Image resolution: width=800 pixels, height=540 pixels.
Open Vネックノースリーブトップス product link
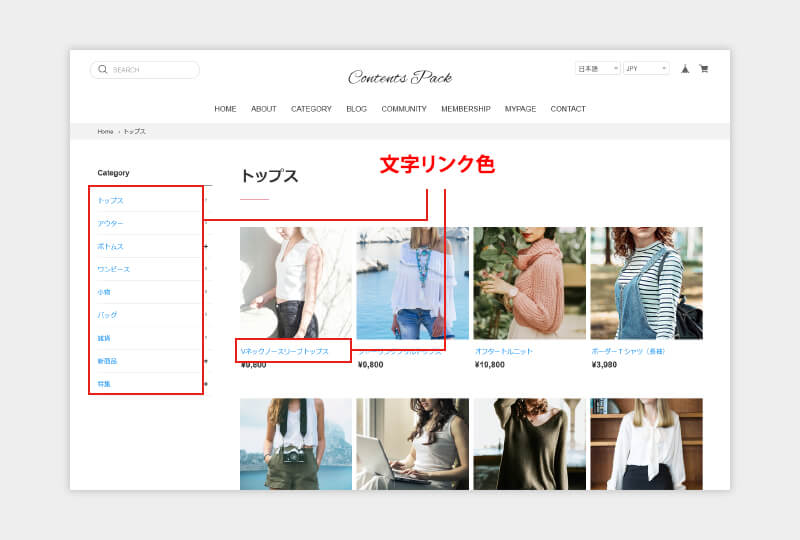point(285,351)
